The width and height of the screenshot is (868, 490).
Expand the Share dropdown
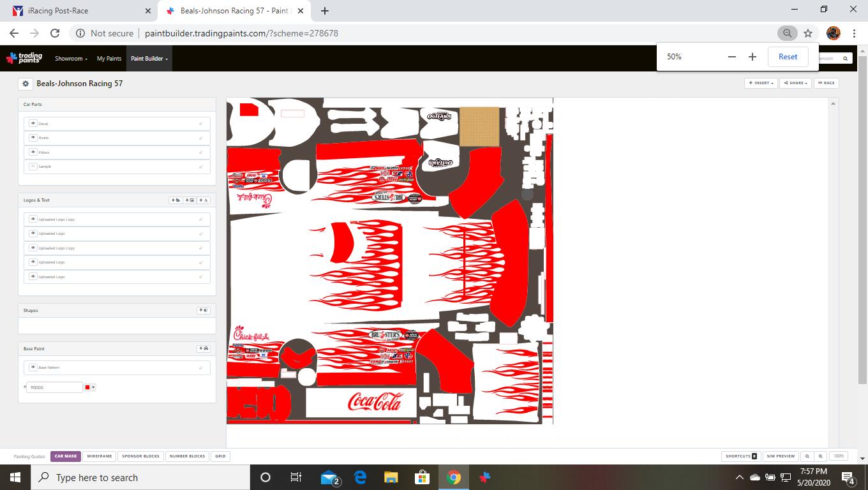coord(795,83)
